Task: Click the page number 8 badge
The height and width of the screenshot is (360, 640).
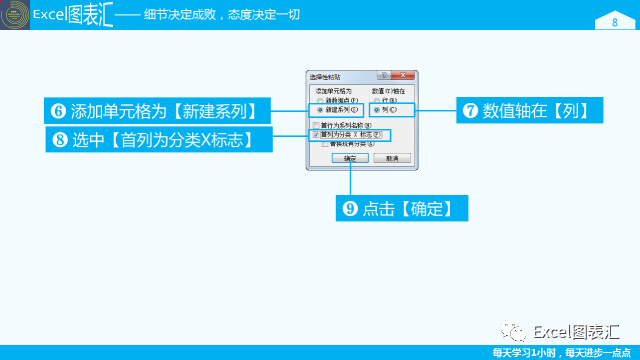Action: coord(615,21)
